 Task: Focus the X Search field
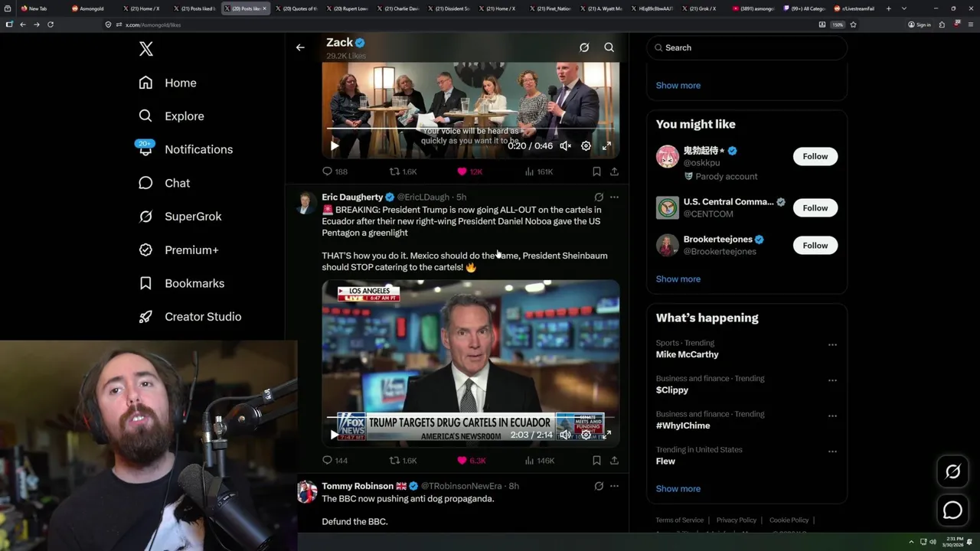(747, 47)
